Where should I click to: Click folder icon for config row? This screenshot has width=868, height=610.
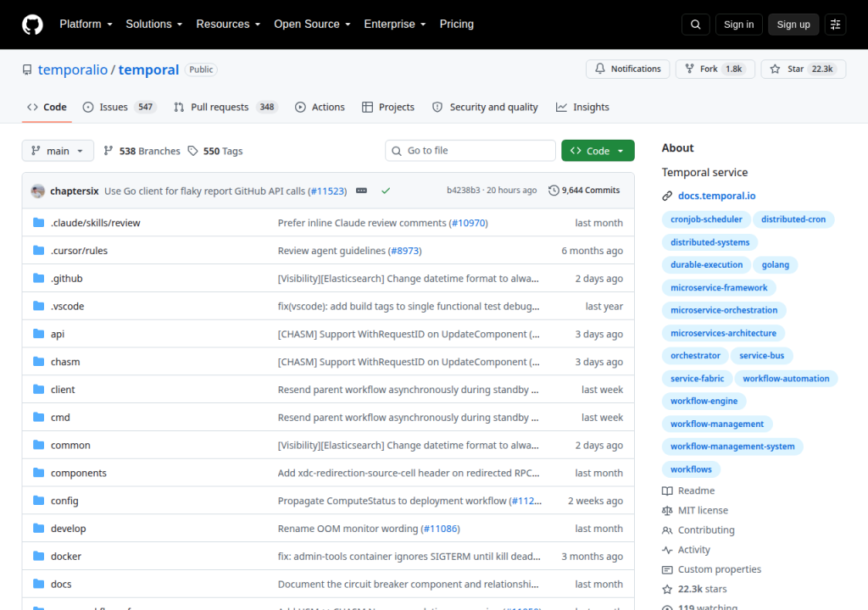click(38, 501)
